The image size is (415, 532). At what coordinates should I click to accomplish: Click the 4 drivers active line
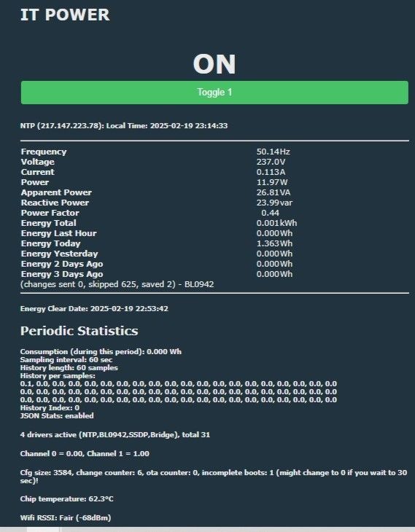coord(115,434)
